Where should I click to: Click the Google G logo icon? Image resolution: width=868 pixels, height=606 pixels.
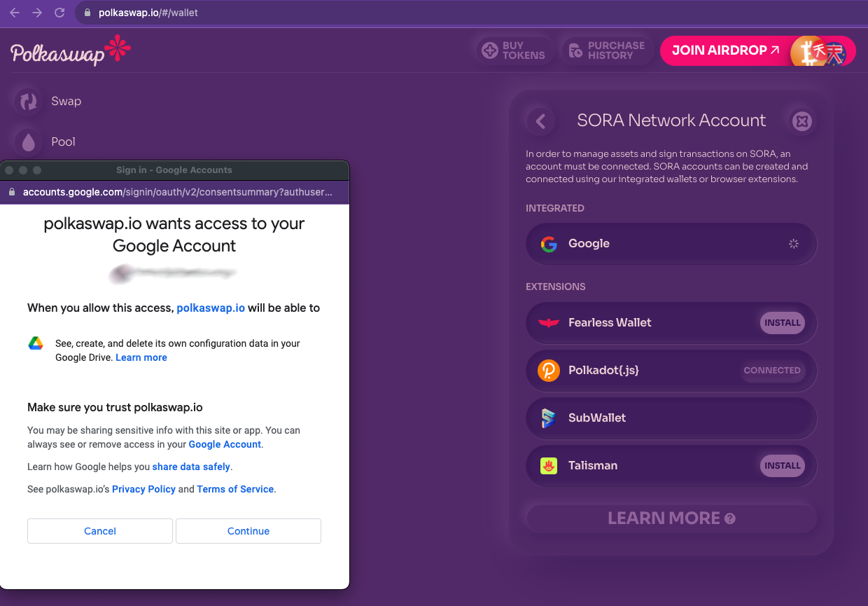[x=549, y=244]
